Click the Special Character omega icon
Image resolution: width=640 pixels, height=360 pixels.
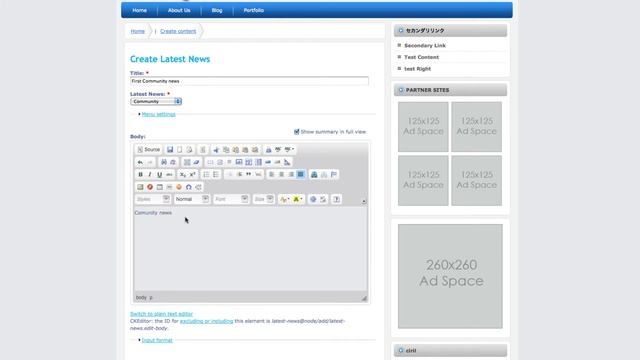(x=189, y=187)
